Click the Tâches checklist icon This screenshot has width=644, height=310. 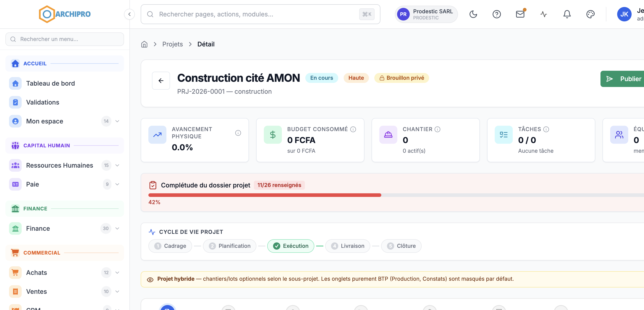pyautogui.click(x=504, y=135)
